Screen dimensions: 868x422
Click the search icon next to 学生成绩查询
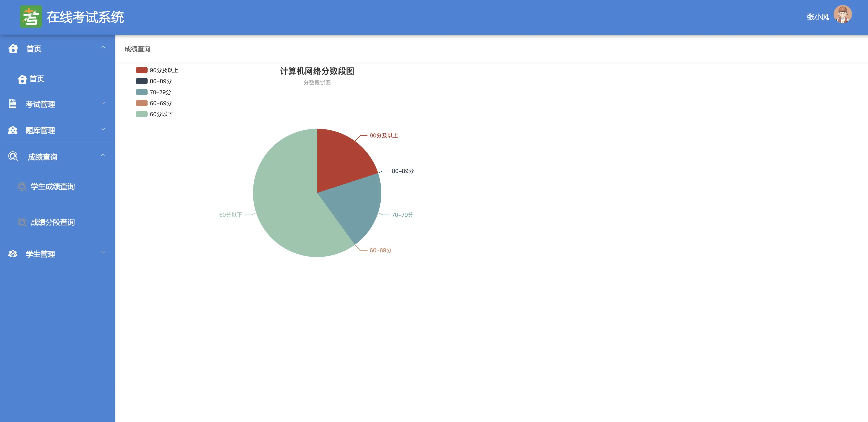coord(22,186)
